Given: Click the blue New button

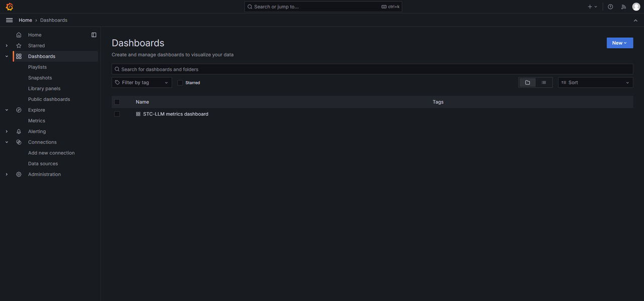Looking at the screenshot, I should pyautogui.click(x=619, y=43).
